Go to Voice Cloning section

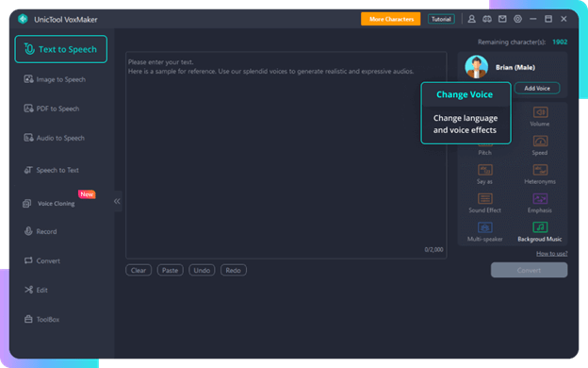(x=49, y=204)
